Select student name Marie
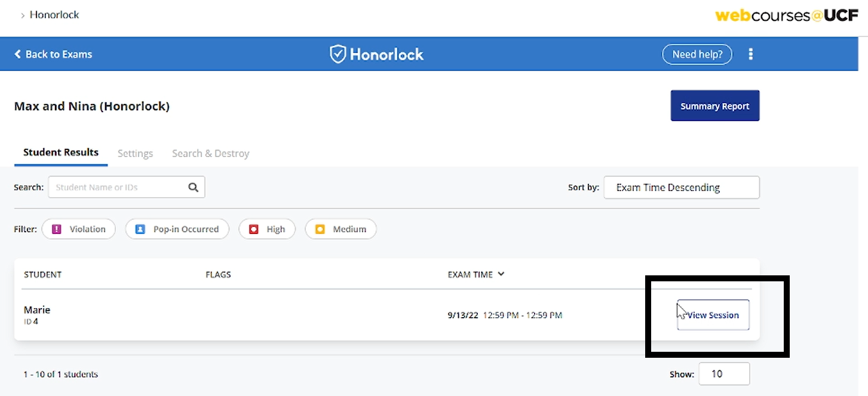The width and height of the screenshot is (868, 396). click(x=37, y=309)
